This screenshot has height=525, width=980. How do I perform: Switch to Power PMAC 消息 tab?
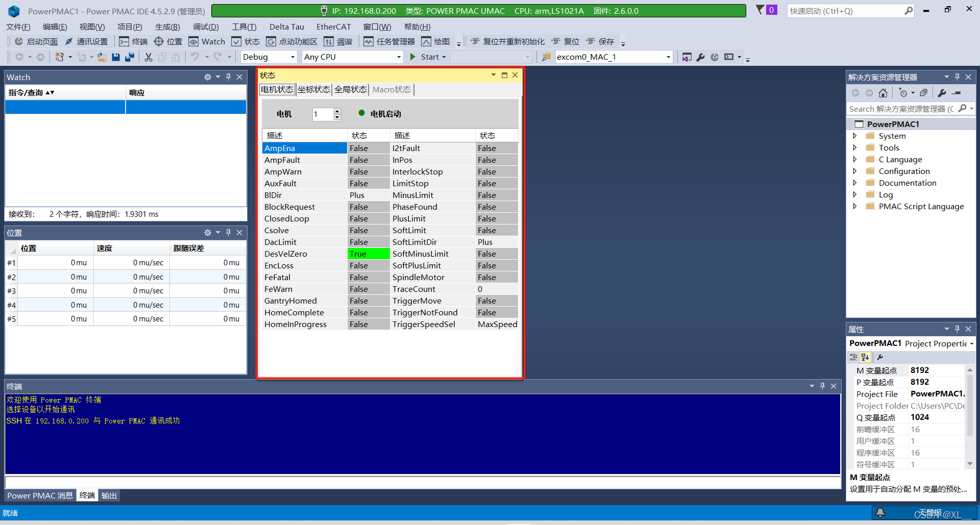(x=40, y=495)
